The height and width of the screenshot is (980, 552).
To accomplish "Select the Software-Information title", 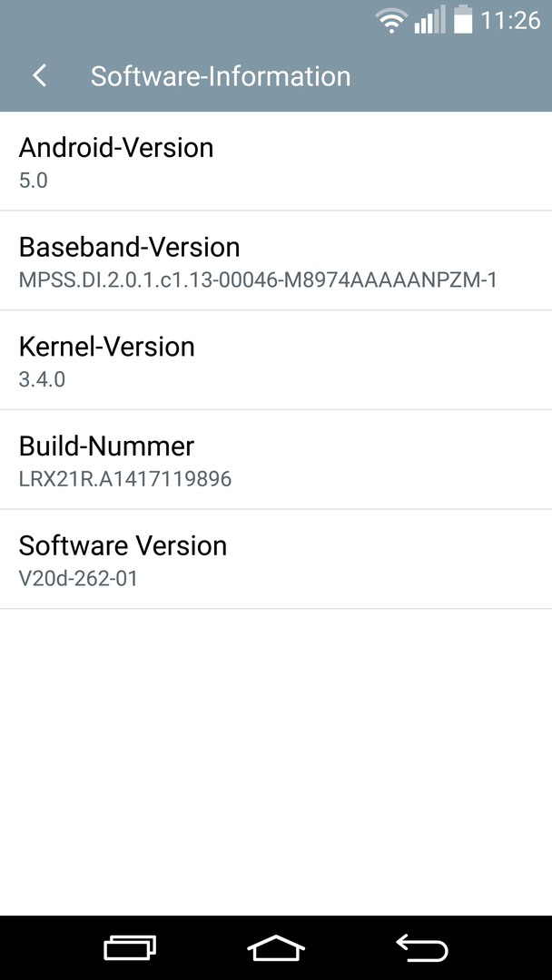I will (221, 76).
